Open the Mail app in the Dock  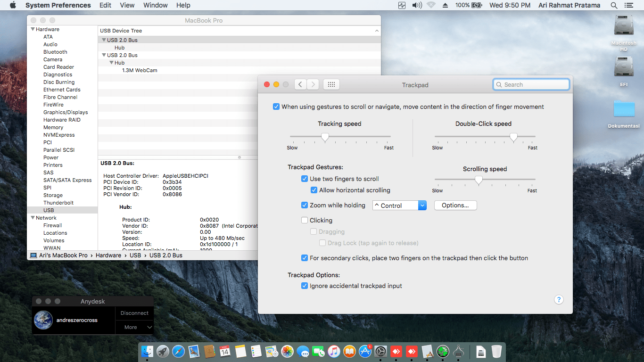click(x=194, y=351)
